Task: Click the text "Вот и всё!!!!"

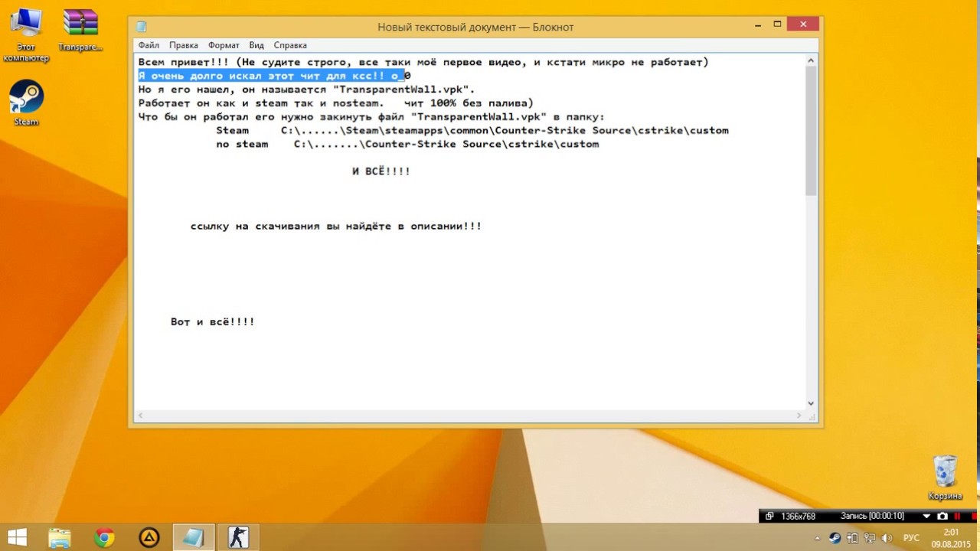Action: [213, 322]
